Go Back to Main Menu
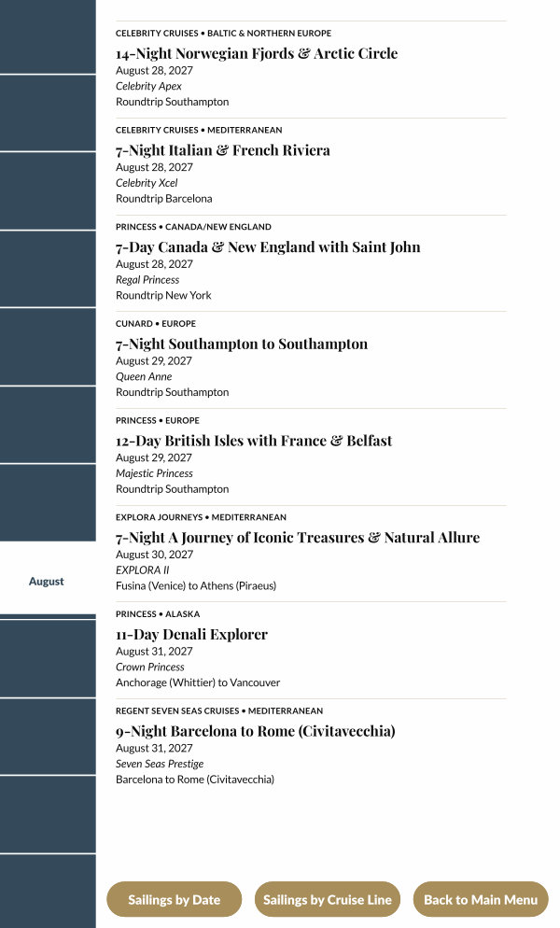 click(x=481, y=900)
